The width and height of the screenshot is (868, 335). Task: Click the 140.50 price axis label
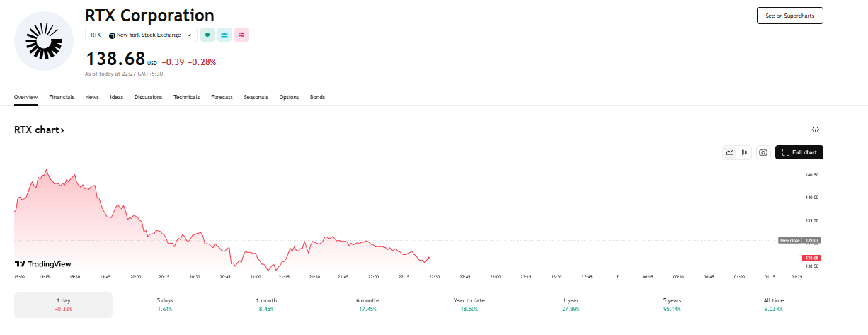(x=812, y=175)
